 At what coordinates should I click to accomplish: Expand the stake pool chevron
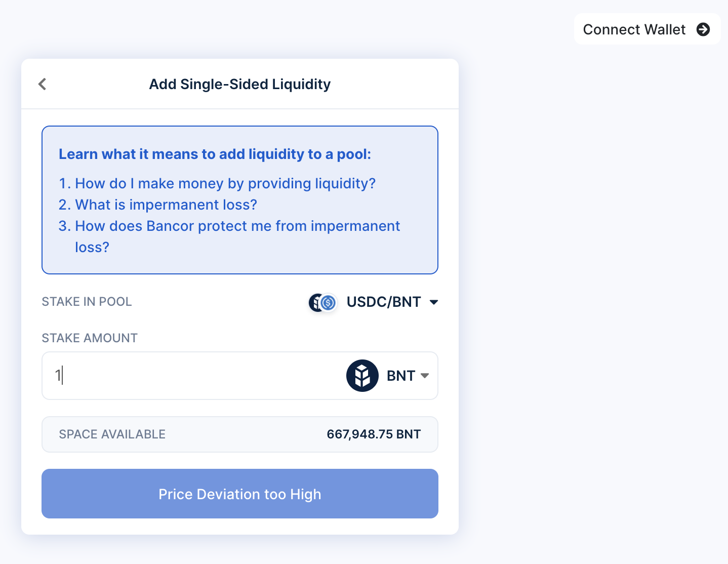click(434, 302)
